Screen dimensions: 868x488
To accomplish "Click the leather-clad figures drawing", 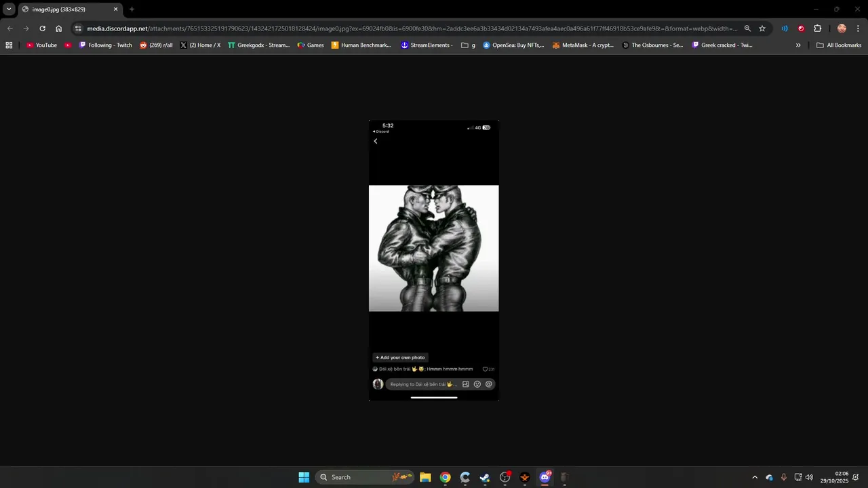I will [433, 248].
